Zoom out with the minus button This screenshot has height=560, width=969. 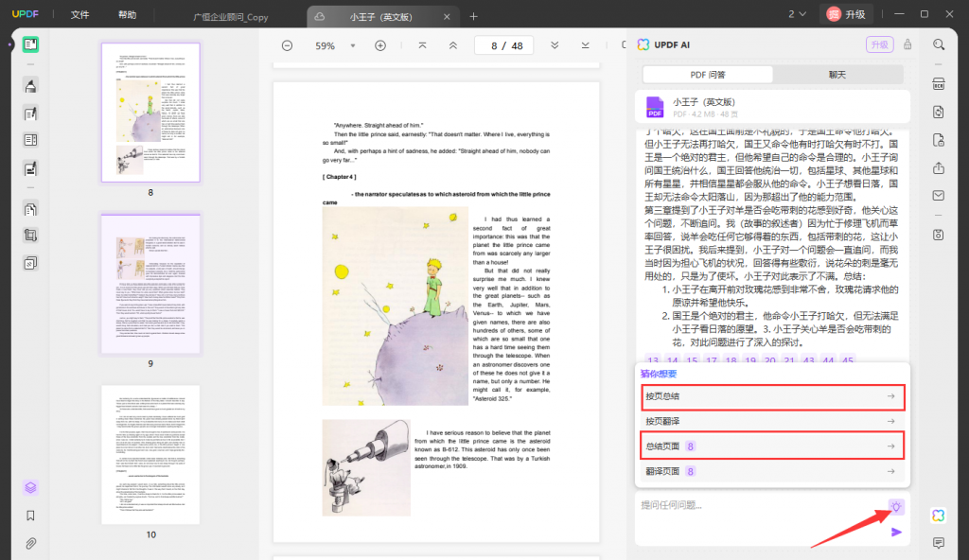[288, 45]
